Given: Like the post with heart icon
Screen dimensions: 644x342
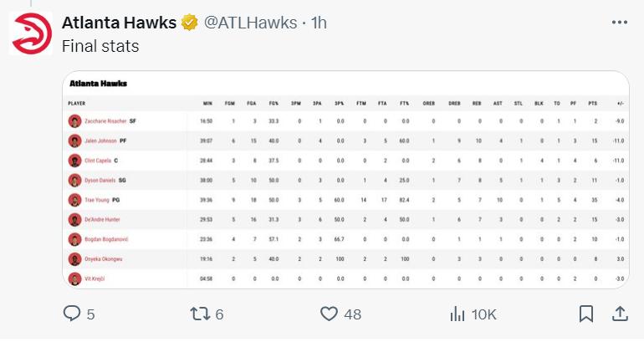Looking at the screenshot, I should [329, 314].
